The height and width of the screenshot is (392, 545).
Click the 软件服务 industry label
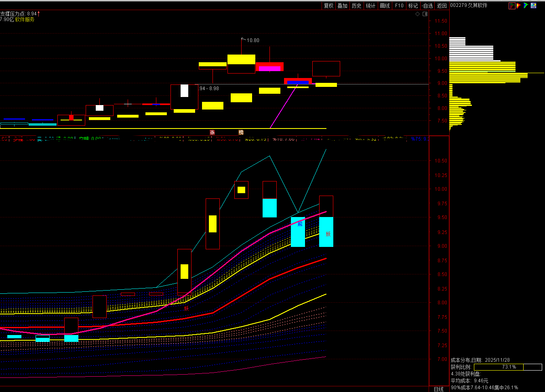(x=25, y=19)
